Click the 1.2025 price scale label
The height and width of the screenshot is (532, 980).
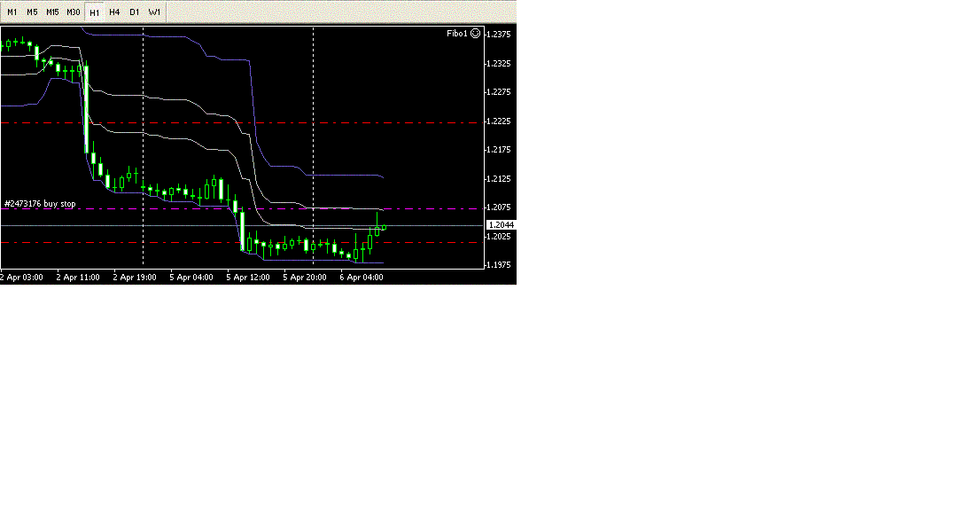499,237
